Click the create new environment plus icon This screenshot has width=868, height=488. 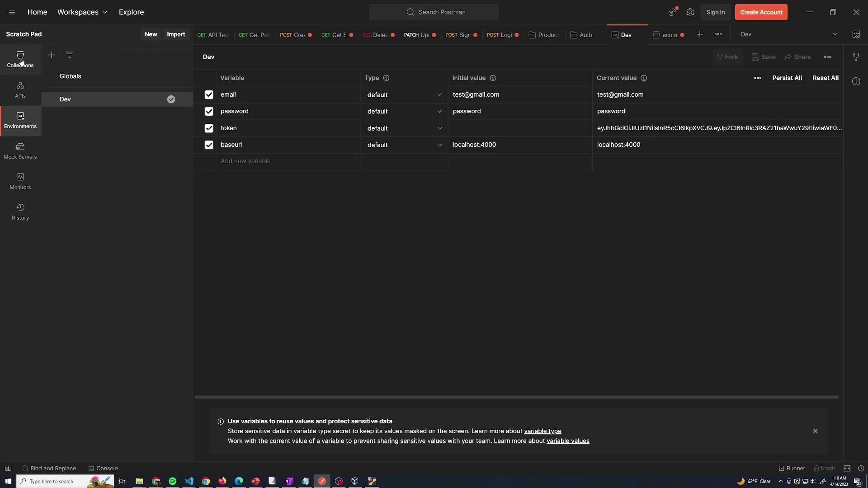click(52, 55)
